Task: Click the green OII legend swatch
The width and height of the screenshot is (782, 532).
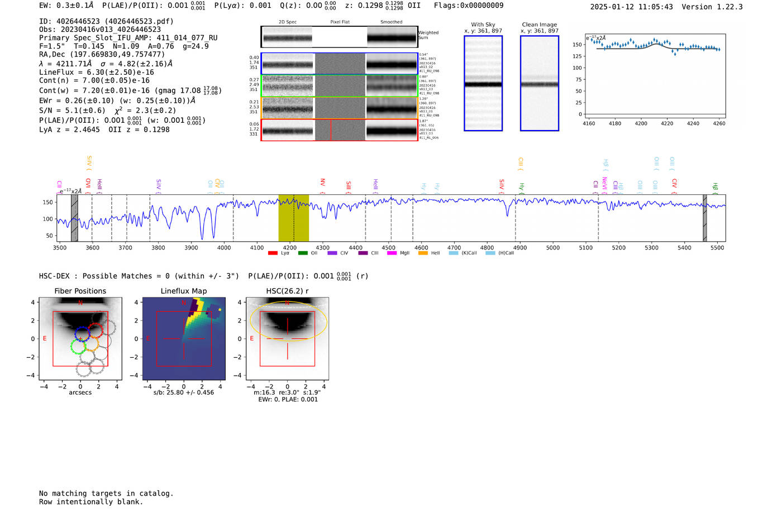Action: [x=303, y=253]
